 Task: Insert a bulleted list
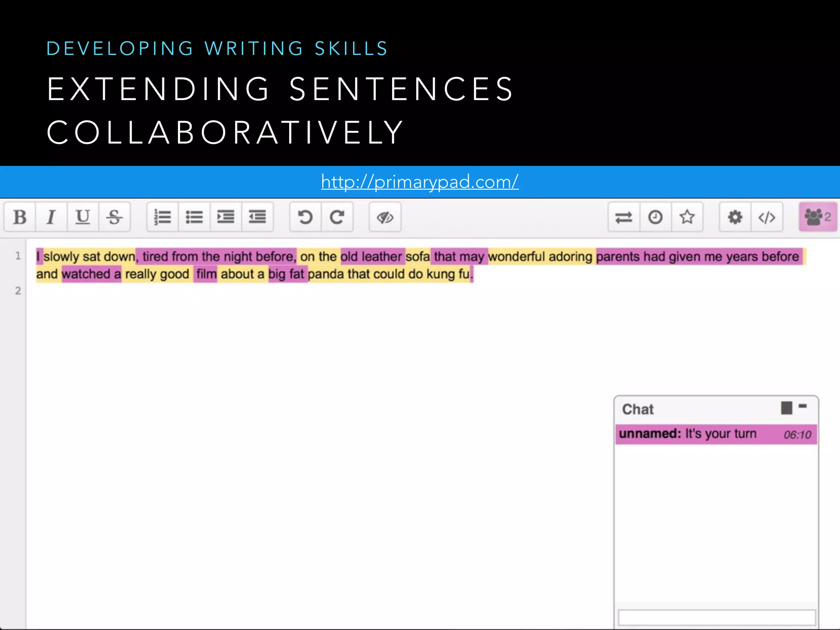pyautogui.click(x=194, y=217)
